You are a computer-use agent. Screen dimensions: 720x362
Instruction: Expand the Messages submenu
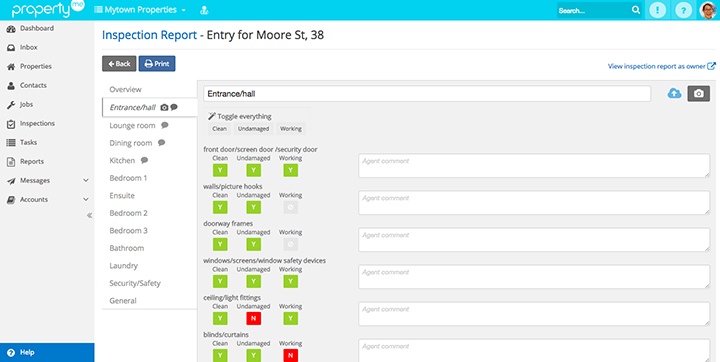pos(85,181)
